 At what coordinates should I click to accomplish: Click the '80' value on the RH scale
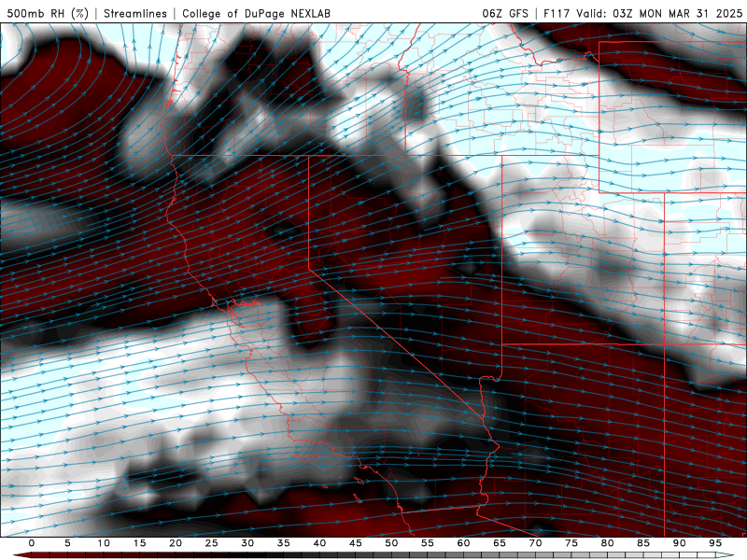[x=607, y=543]
